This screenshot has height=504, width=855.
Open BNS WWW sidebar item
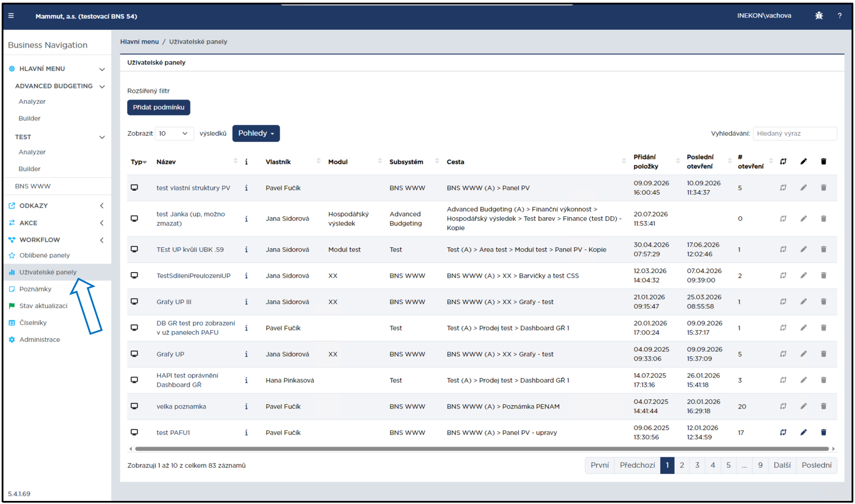33,186
